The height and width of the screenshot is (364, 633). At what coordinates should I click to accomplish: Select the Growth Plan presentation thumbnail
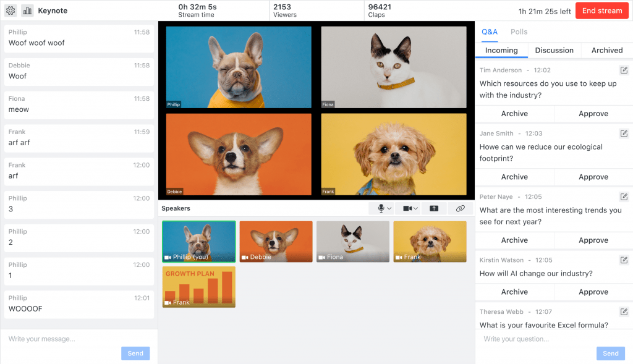pyautogui.click(x=198, y=287)
